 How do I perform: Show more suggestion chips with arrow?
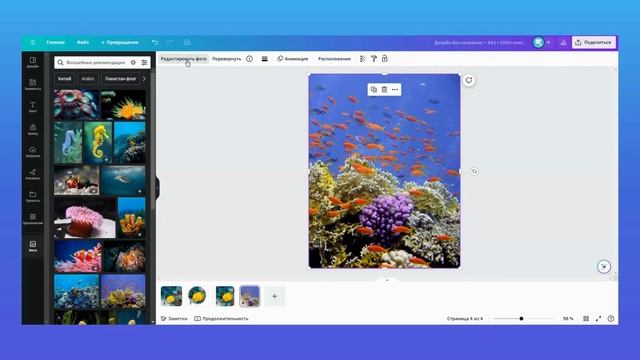[144, 78]
